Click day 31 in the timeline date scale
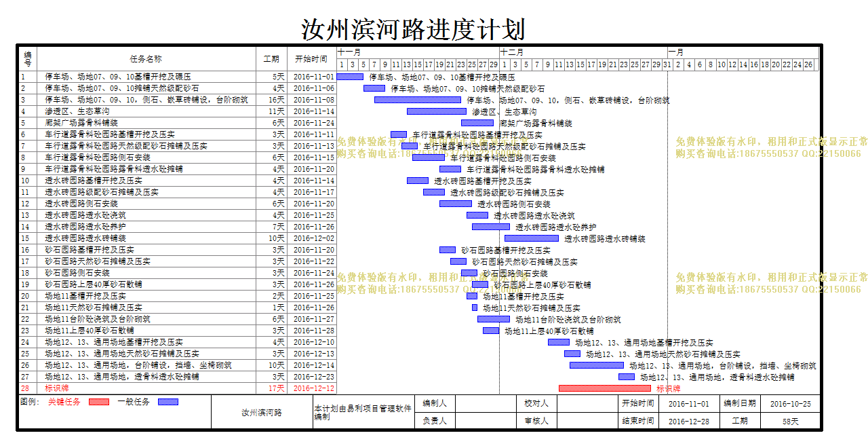The width and height of the screenshot is (868, 446). [x=667, y=64]
